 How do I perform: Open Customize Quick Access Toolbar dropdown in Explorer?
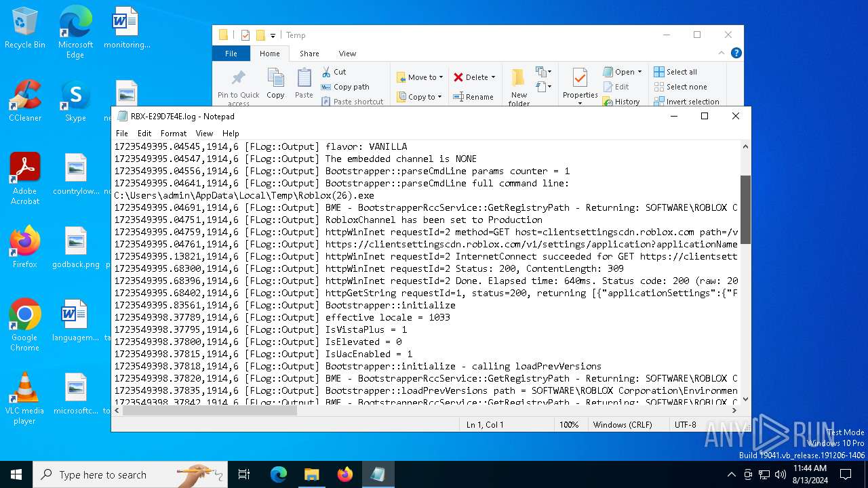(273, 35)
